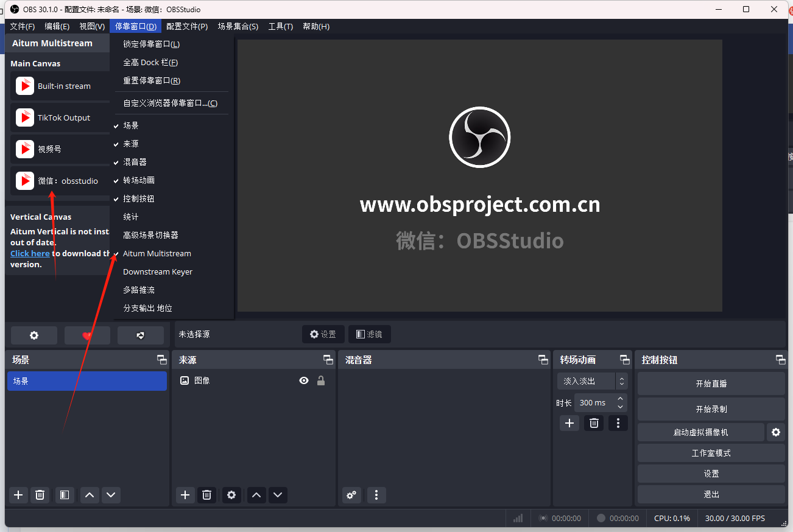This screenshot has height=532, width=793.
Task: Uncheck 转场动画 dock in menu
Action: point(172,180)
